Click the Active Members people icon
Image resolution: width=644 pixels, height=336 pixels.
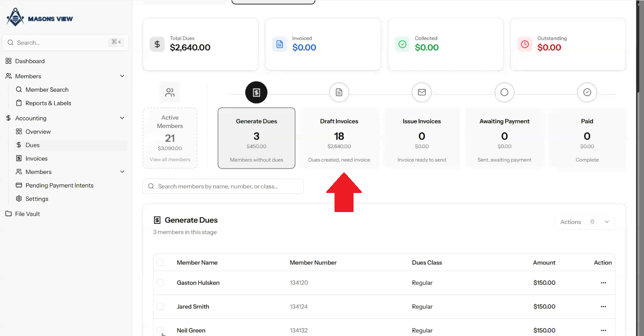coord(170,93)
